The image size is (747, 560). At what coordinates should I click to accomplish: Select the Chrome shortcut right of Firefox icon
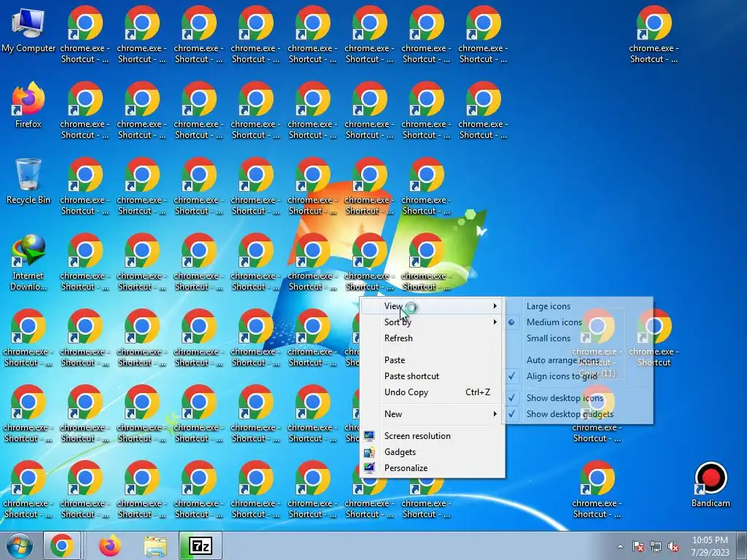[x=85, y=111]
